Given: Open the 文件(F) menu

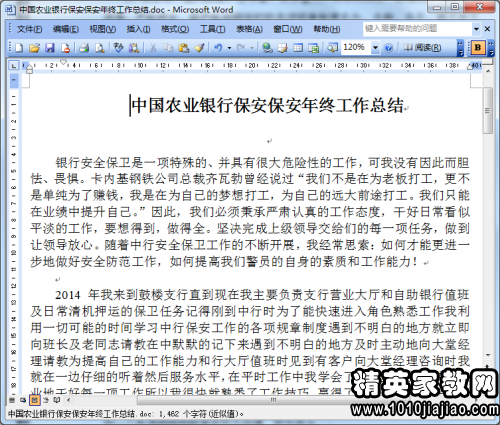Looking at the screenshot, I should 29,29.
